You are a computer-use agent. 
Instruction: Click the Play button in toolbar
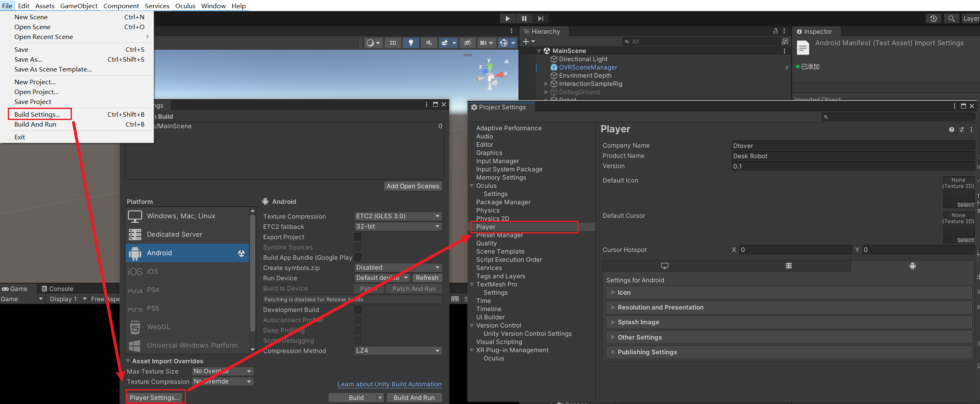click(x=507, y=18)
